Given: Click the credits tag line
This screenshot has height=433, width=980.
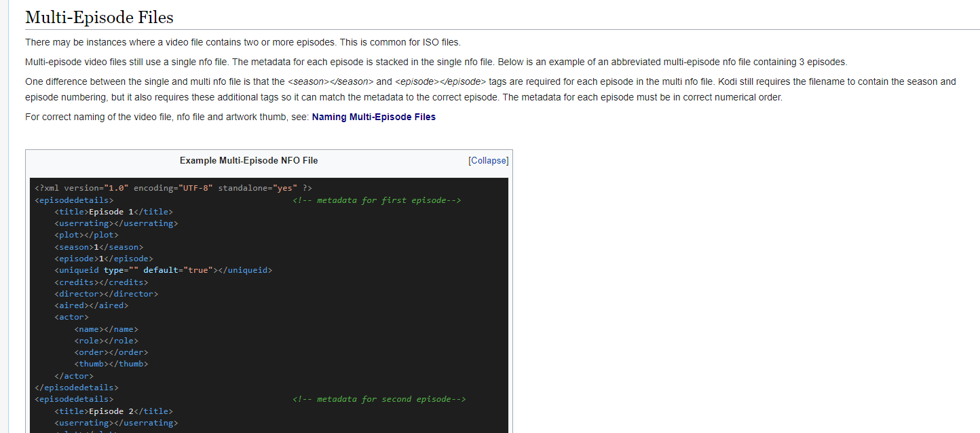Looking at the screenshot, I should 100,282.
